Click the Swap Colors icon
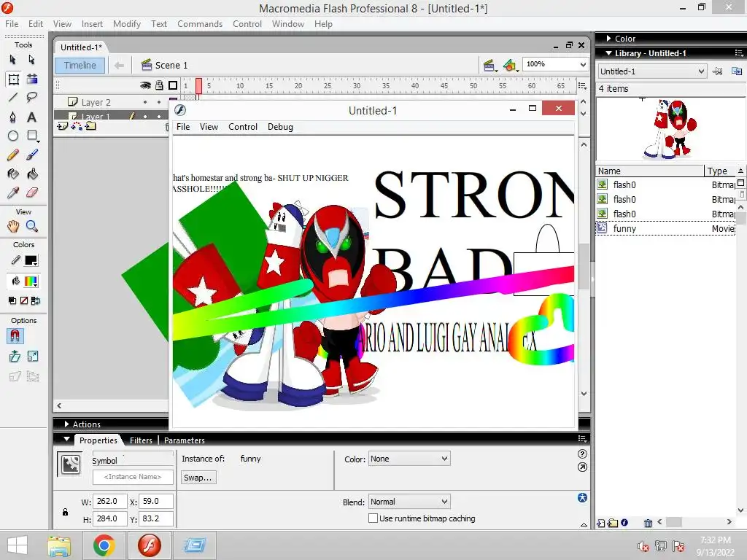Image resolution: width=747 pixels, height=560 pixels. [36, 300]
